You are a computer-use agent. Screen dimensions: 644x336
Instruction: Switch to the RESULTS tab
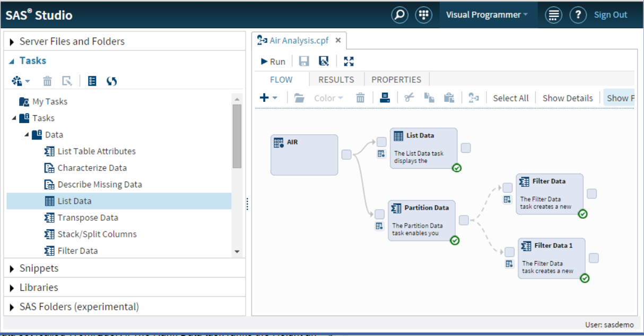pyautogui.click(x=336, y=80)
